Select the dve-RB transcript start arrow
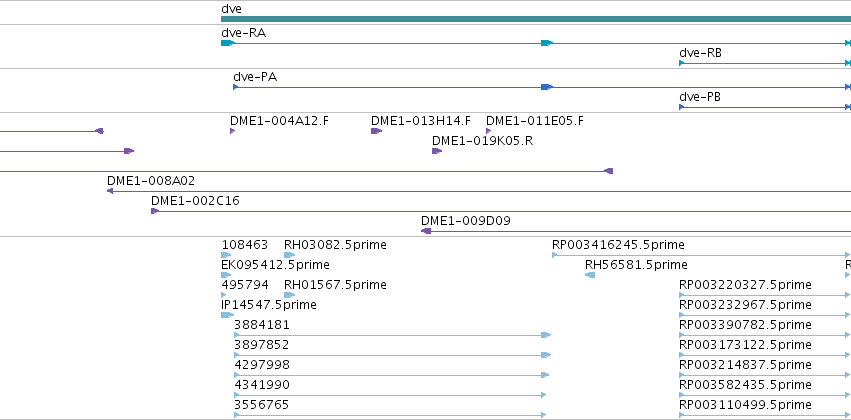The height and width of the screenshot is (420, 851). click(682, 63)
